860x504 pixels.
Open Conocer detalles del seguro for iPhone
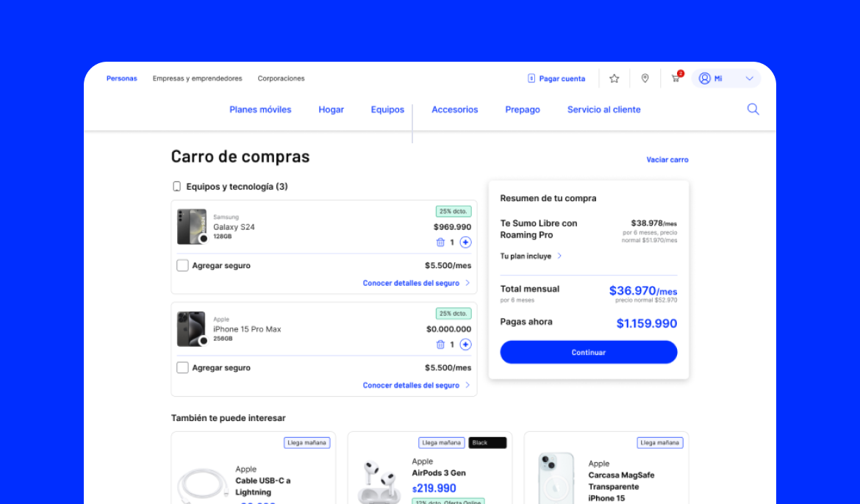click(416, 385)
